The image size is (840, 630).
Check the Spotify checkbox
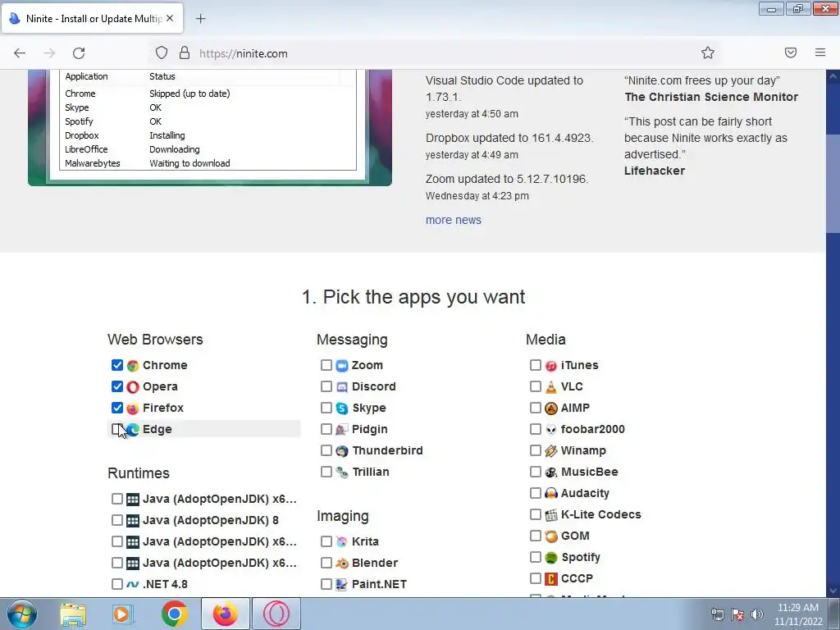click(x=535, y=557)
